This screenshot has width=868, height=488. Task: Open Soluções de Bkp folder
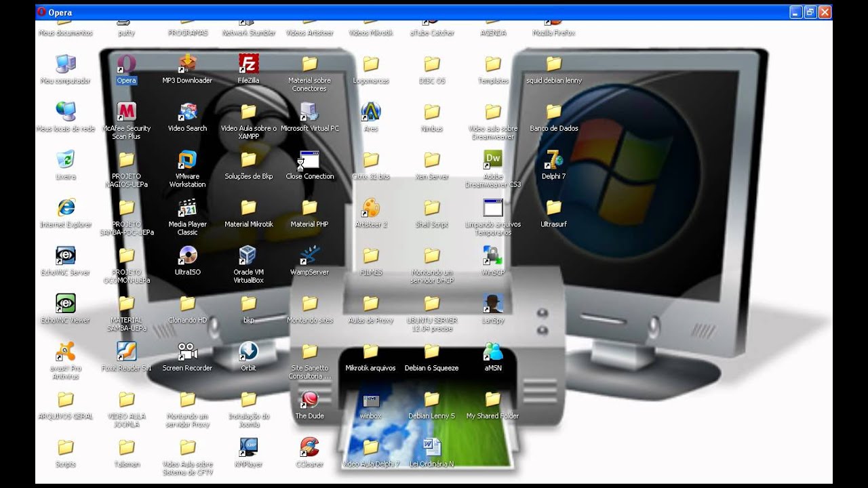pyautogui.click(x=249, y=160)
